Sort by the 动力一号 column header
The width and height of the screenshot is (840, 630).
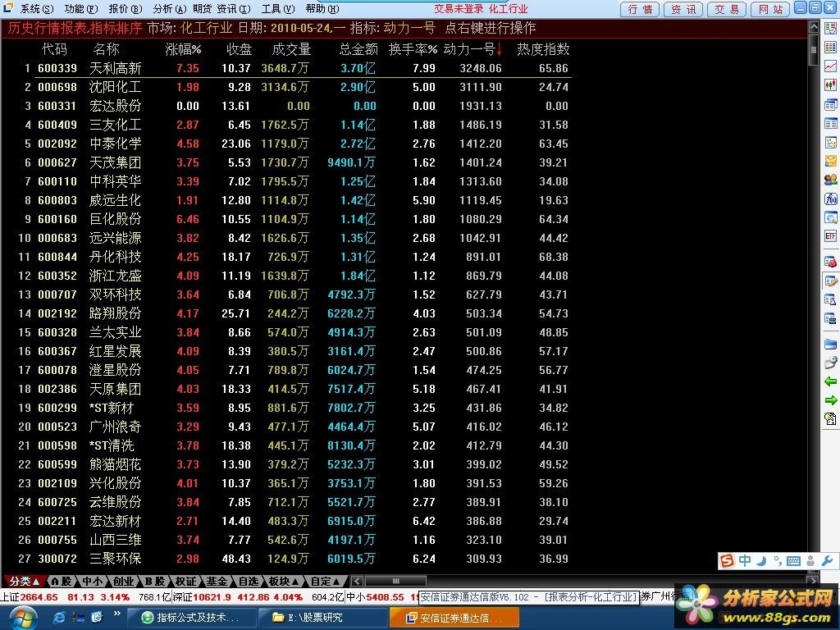(473, 49)
